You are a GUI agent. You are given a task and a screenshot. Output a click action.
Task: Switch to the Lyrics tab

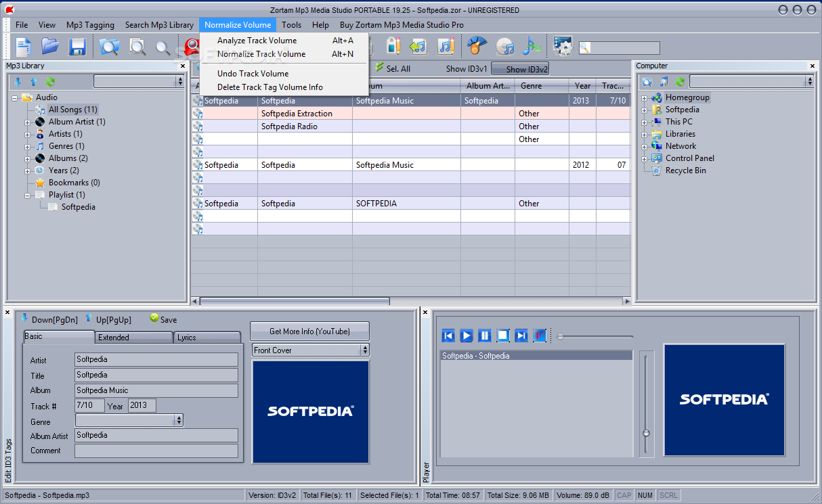207,337
